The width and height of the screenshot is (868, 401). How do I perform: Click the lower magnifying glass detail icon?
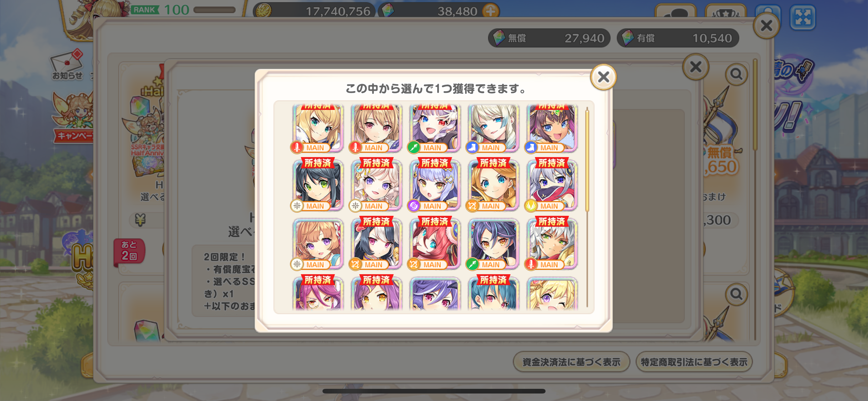736,294
